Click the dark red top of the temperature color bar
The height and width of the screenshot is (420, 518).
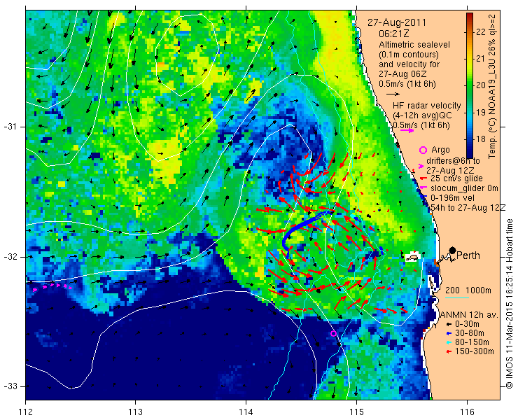(470, 16)
